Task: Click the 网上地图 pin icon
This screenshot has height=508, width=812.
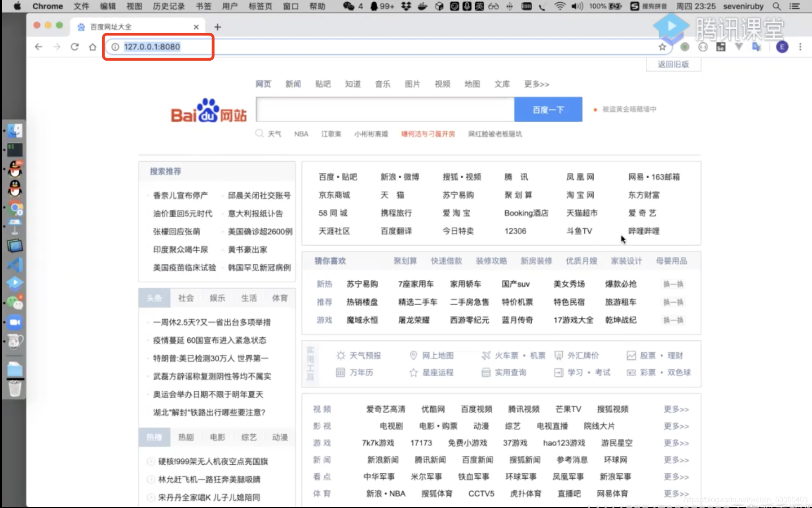Action: click(413, 355)
